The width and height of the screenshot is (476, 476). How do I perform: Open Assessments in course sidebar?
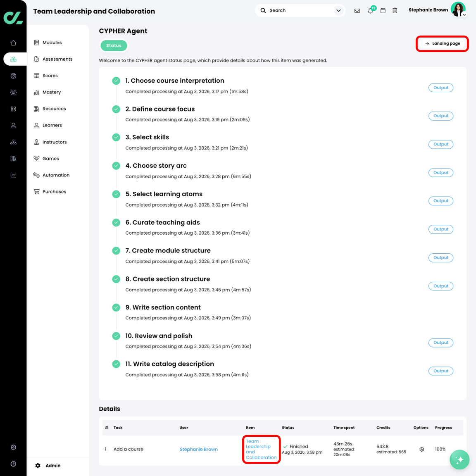[x=53, y=59]
